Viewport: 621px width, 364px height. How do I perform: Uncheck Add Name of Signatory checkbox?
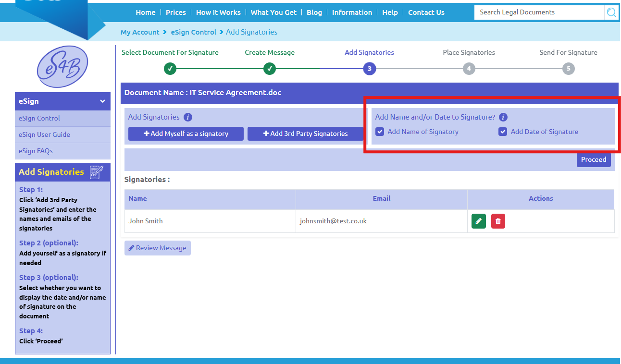point(380,132)
